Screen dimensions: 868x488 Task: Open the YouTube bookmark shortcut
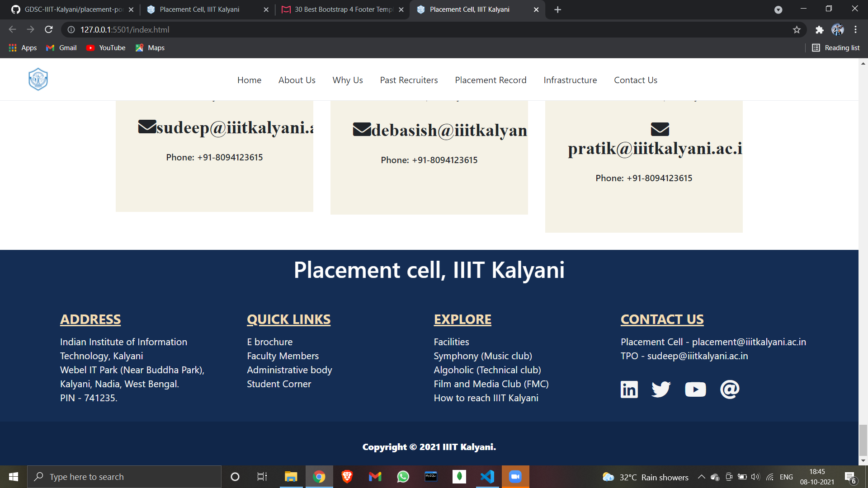105,47
